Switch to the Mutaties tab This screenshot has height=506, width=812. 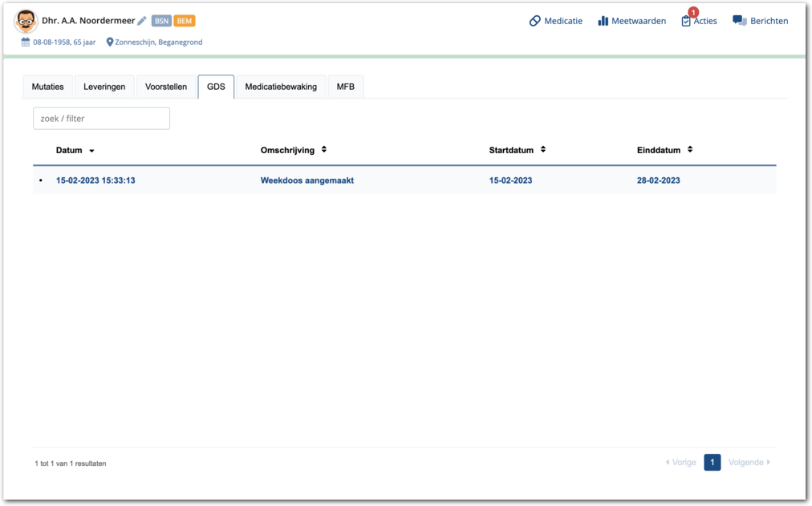click(x=47, y=87)
